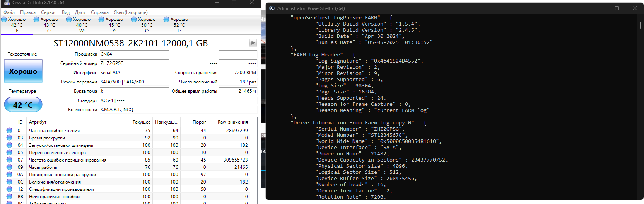Select drive Y: at 45 °C
Viewport: 644px width, 204px height.
pyautogui.click(x=114, y=25)
